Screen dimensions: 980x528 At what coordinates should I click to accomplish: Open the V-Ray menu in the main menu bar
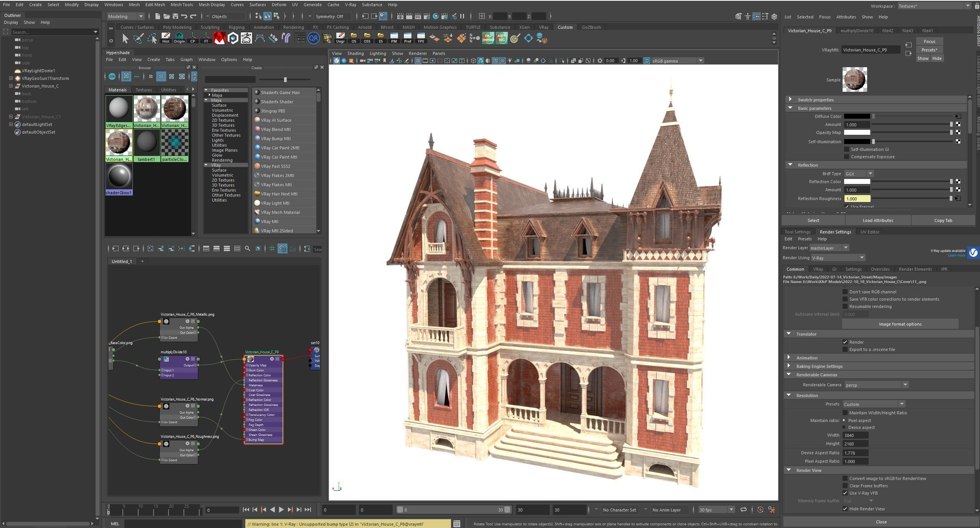pos(350,5)
